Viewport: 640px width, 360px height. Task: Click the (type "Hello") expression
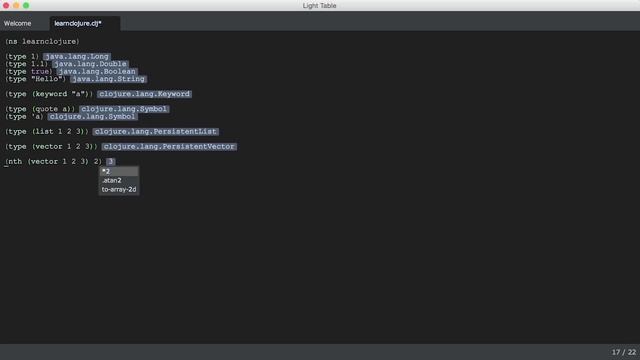click(35, 79)
